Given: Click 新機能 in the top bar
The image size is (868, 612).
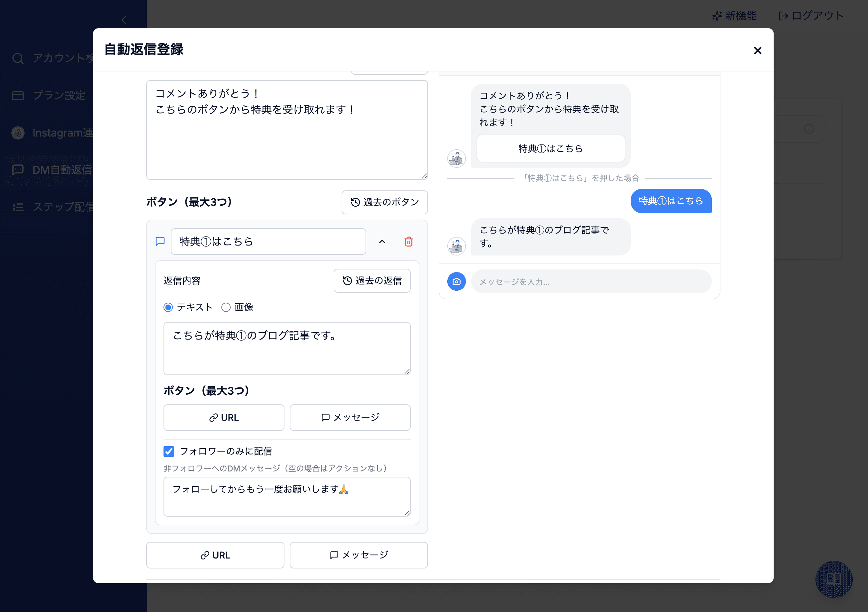Looking at the screenshot, I should (734, 16).
